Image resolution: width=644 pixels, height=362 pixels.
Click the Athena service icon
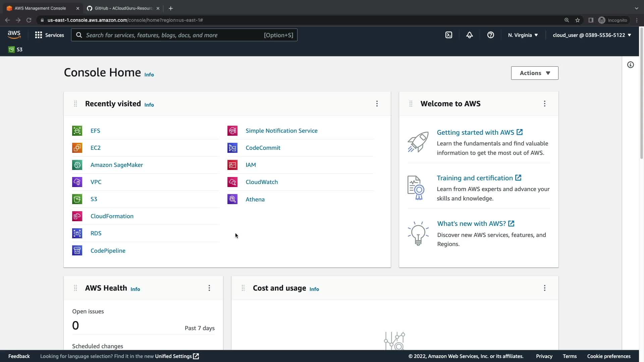point(232,199)
